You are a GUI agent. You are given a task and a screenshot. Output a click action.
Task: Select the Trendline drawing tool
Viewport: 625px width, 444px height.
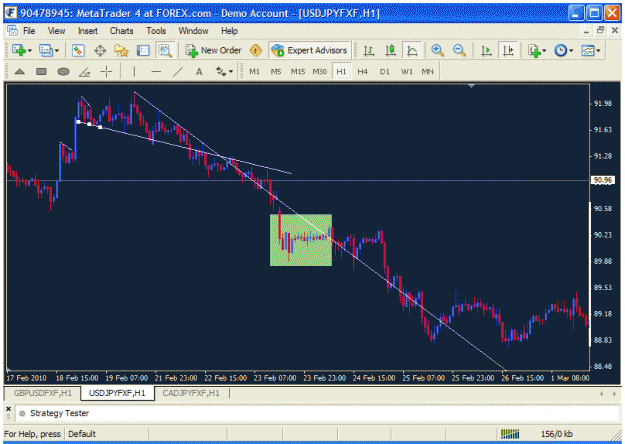click(178, 72)
